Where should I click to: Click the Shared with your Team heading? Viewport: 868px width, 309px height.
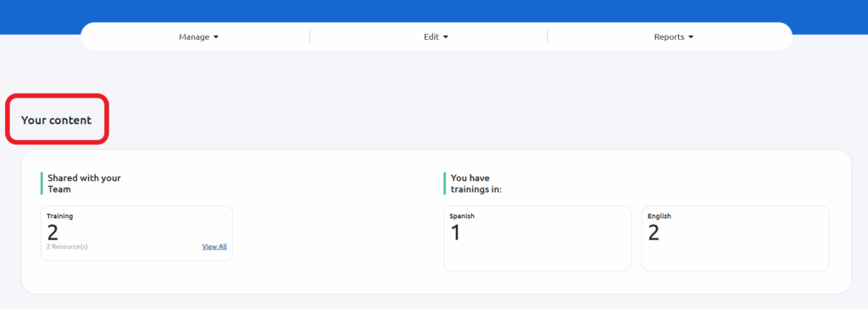tap(84, 183)
